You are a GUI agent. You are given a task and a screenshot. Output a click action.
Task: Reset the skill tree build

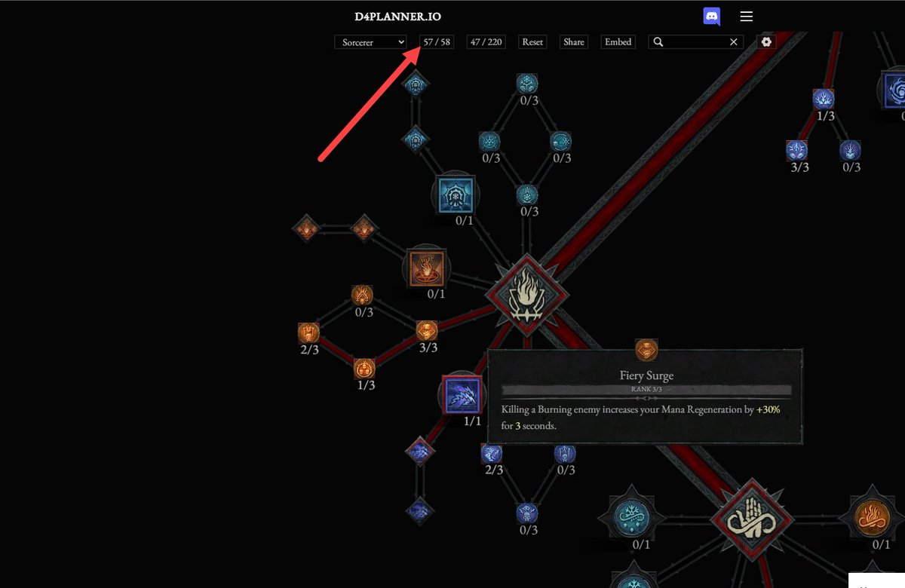tap(532, 42)
